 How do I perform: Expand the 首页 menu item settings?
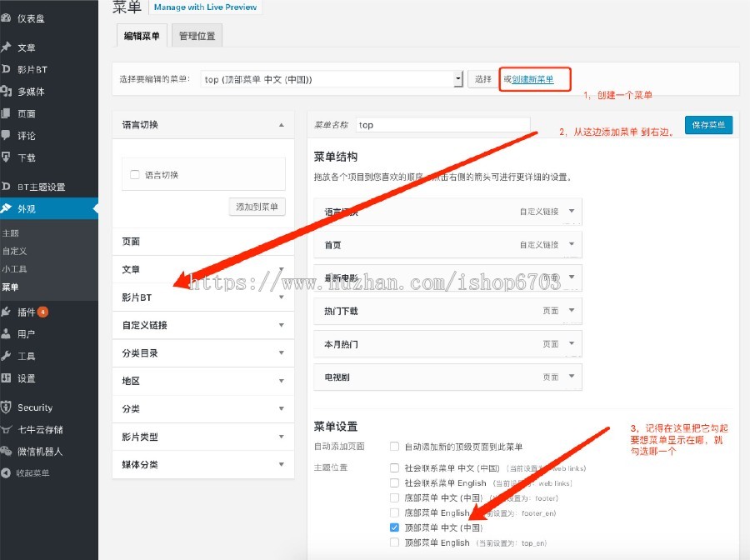[x=571, y=244]
